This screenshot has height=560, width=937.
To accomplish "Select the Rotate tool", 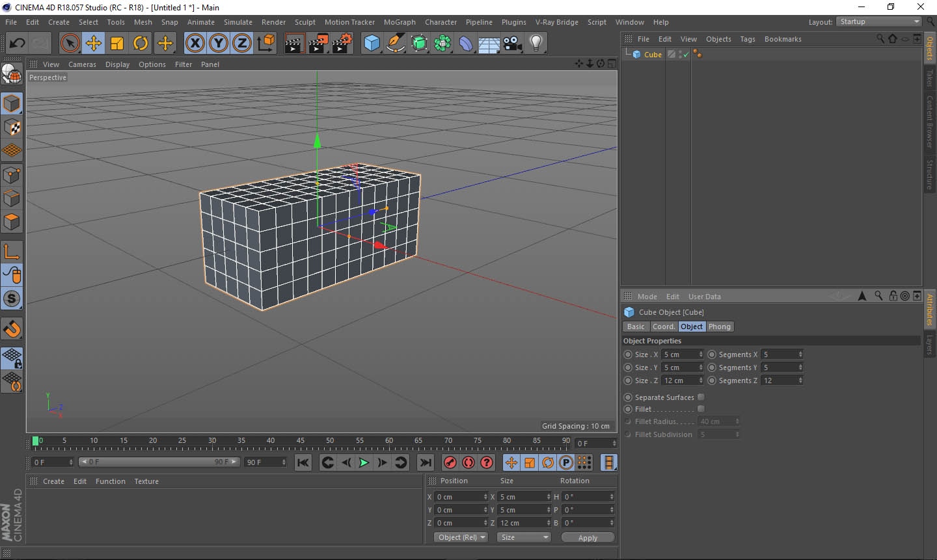I will click(x=141, y=44).
